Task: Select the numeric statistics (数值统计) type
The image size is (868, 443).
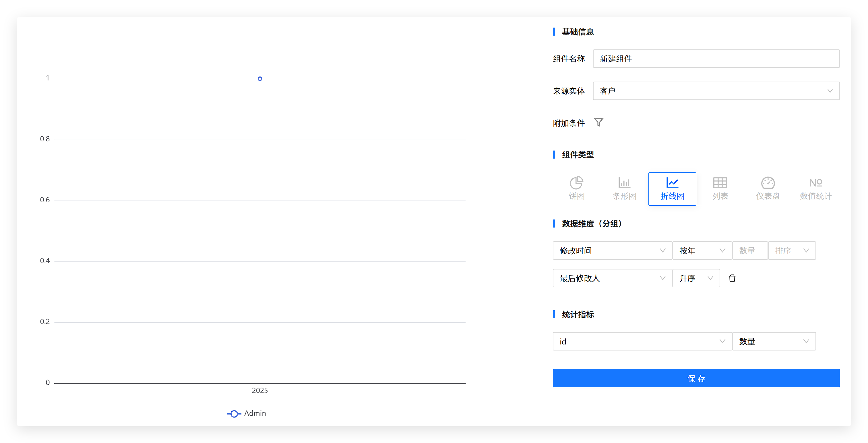Action: click(x=815, y=188)
